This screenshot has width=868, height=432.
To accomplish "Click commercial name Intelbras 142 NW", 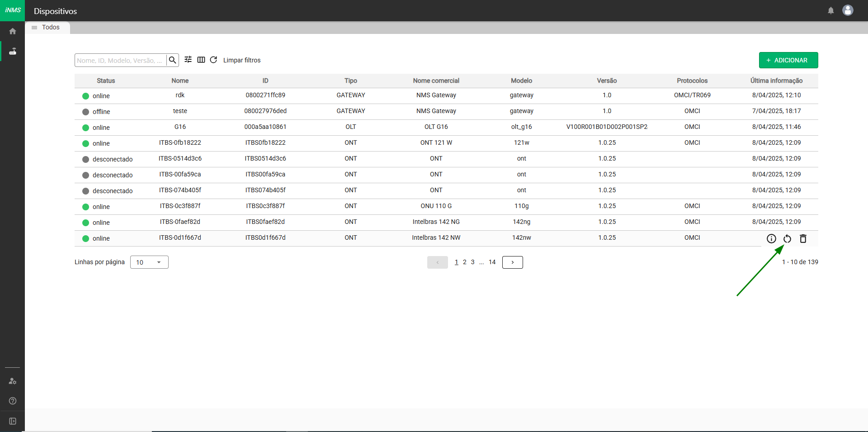I will (x=436, y=237).
